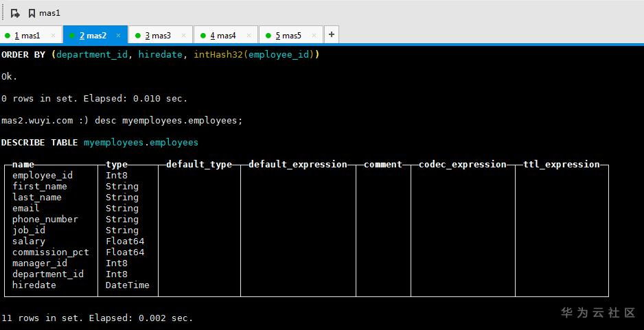Image resolution: width=644 pixels, height=330 pixels.
Task: Click the green status dot on mas1 tab
Action: click(x=7, y=36)
